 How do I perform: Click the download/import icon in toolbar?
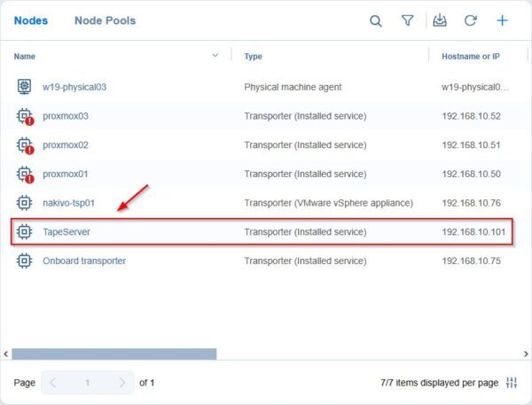(440, 20)
